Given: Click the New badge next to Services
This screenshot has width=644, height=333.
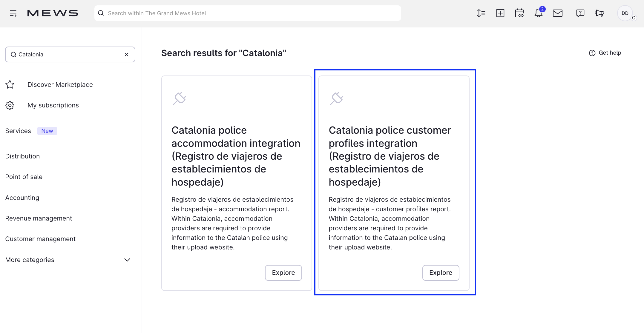Looking at the screenshot, I should click(x=47, y=131).
